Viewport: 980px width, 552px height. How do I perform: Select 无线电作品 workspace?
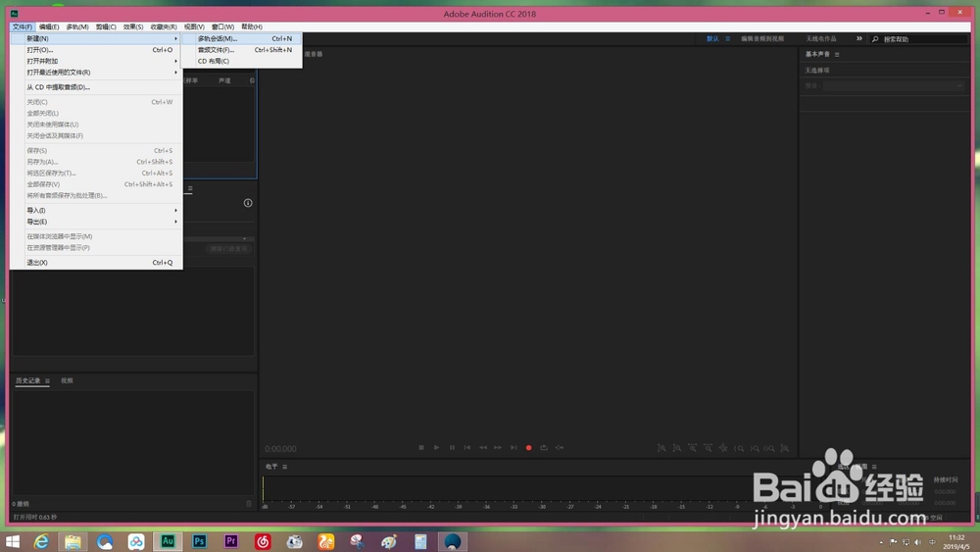(x=820, y=39)
